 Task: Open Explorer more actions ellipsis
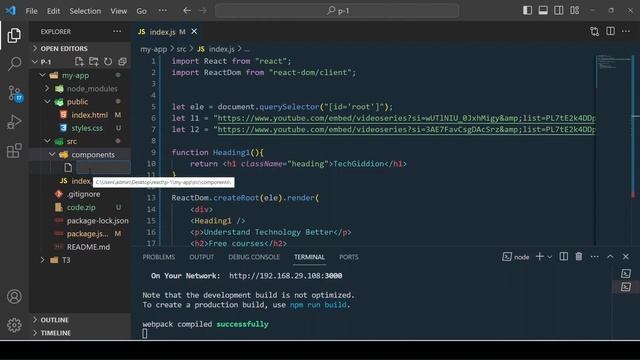(x=117, y=31)
